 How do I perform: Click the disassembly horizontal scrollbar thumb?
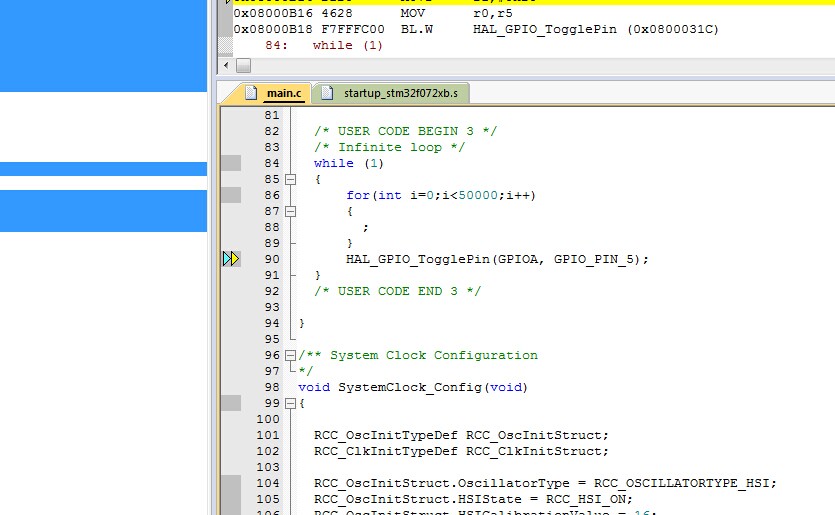pos(243,65)
